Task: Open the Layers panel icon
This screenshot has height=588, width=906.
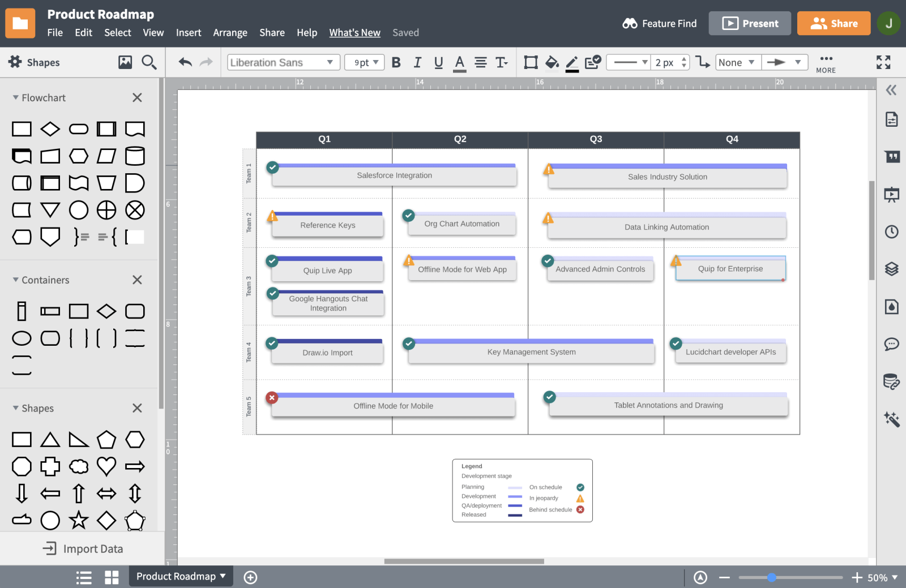Action: [x=891, y=269]
